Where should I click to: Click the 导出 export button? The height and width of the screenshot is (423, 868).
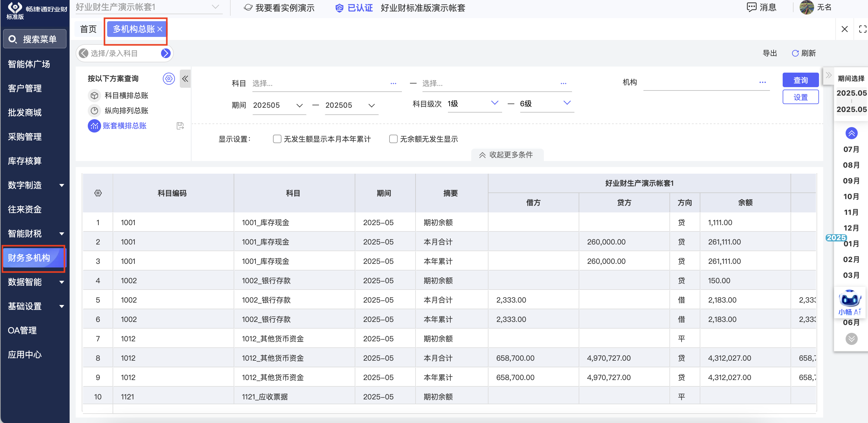coord(769,53)
